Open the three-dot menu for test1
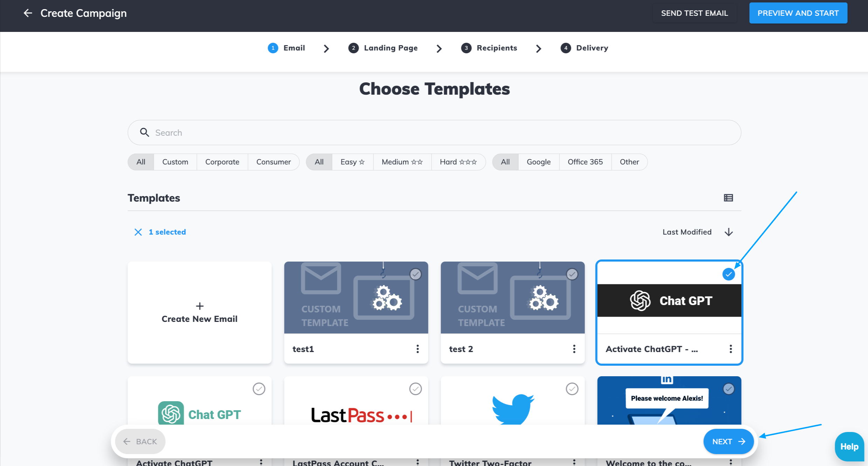 point(417,349)
